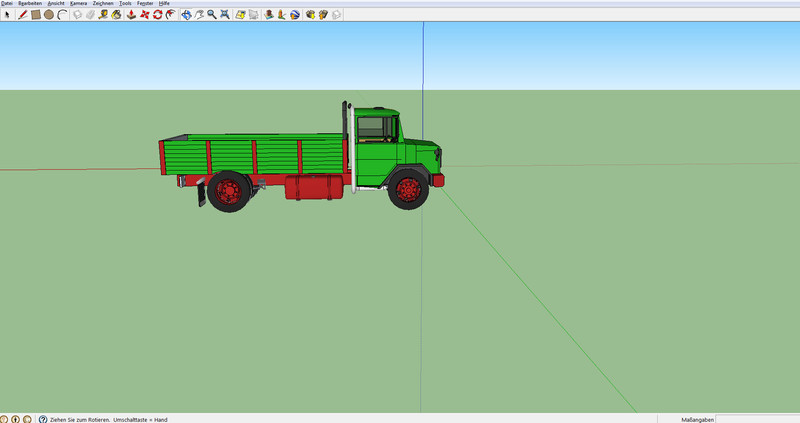Activate the Zoom magnifier tool
This screenshot has width=800, height=423.
212,15
